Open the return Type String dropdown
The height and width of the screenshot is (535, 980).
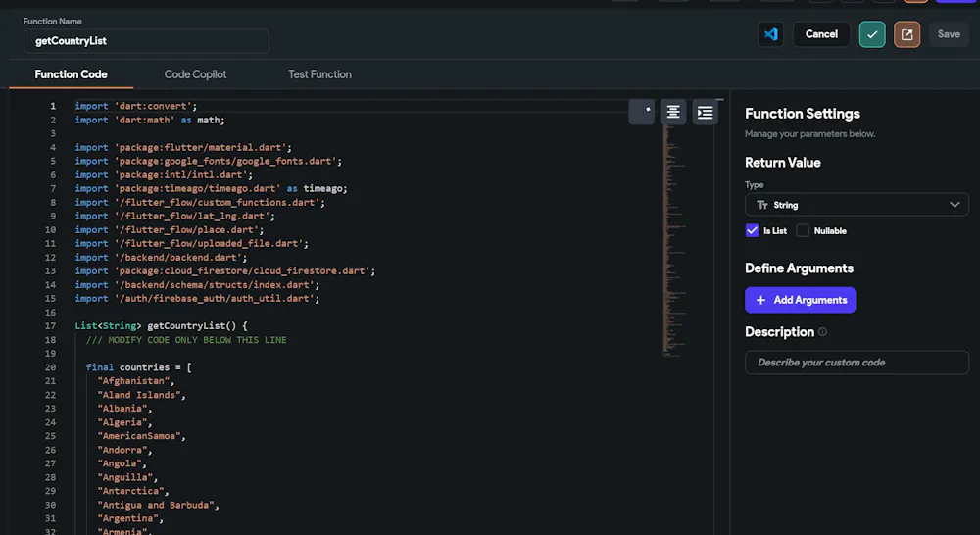tap(857, 205)
